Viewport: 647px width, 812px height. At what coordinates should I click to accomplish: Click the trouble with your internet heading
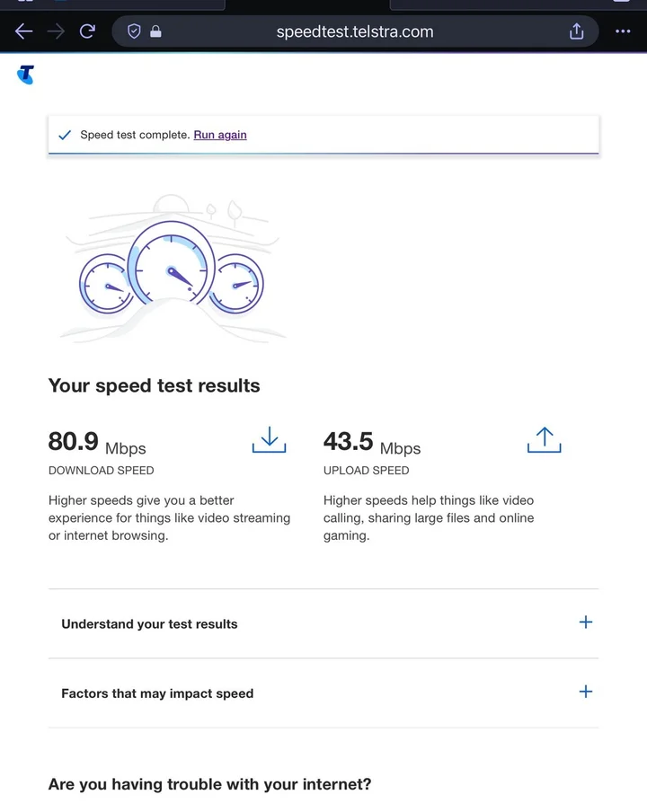pyautogui.click(x=209, y=784)
